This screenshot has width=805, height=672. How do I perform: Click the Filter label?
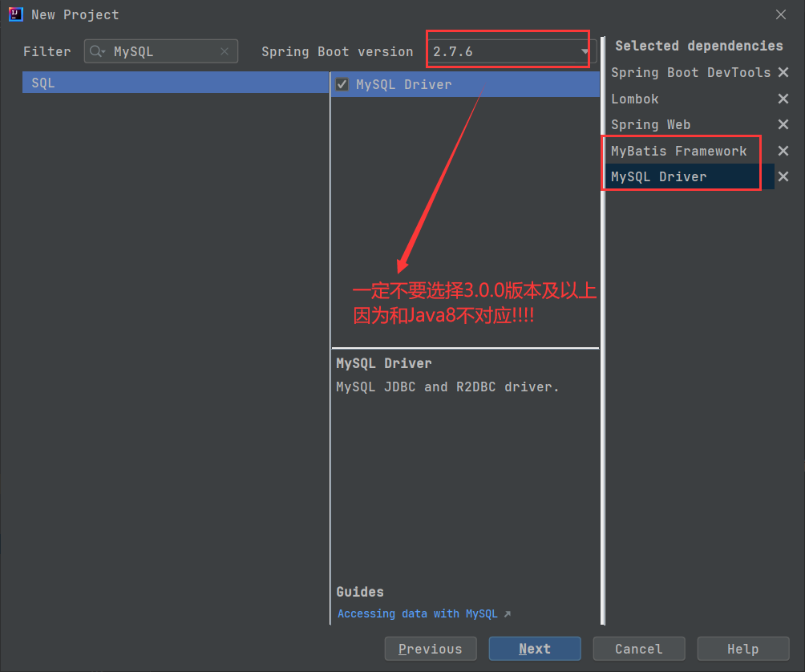(47, 51)
